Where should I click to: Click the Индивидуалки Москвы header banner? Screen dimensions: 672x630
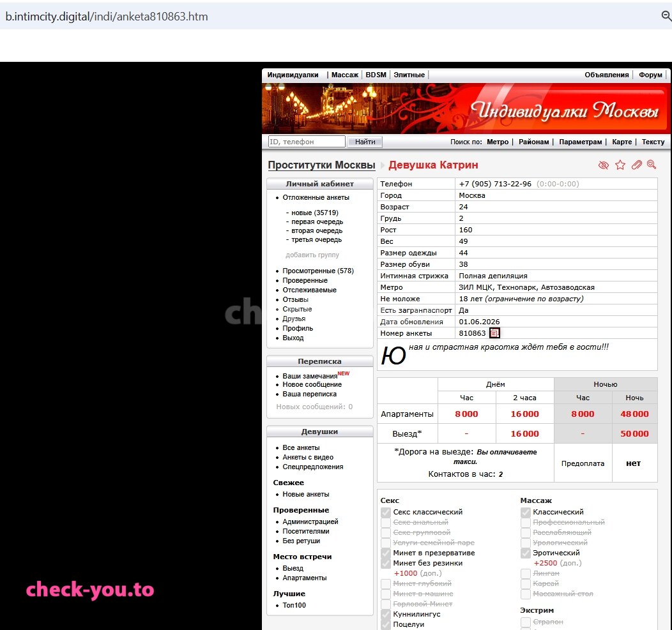(466, 109)
